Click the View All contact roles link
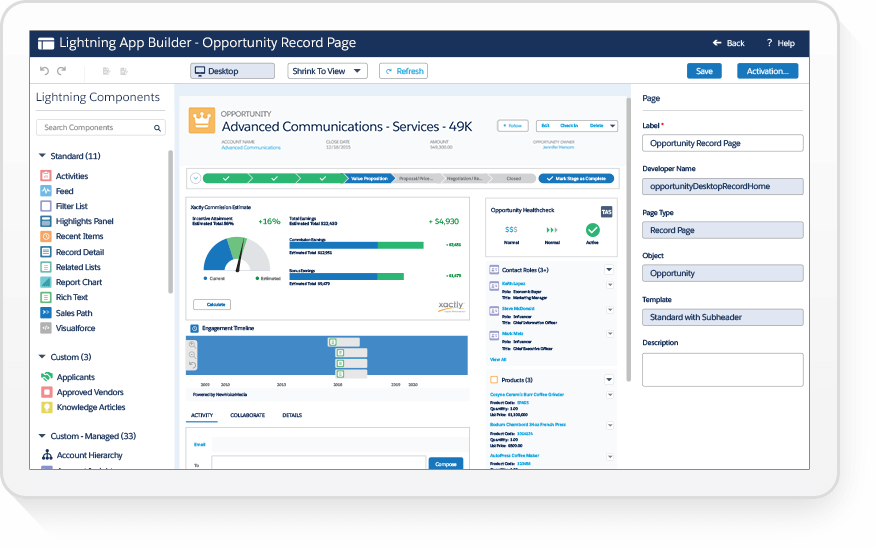Viewport: 876px width, 547px height. 498,359
